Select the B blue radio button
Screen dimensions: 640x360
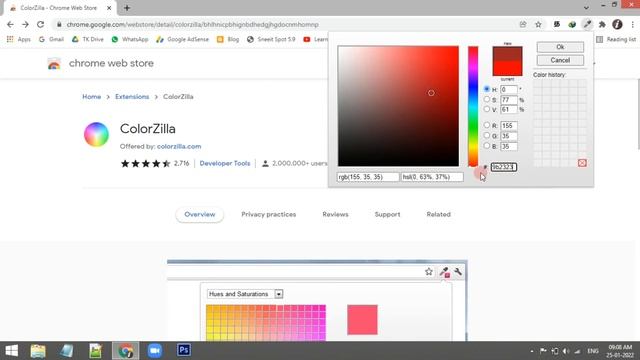coord(487,146)
